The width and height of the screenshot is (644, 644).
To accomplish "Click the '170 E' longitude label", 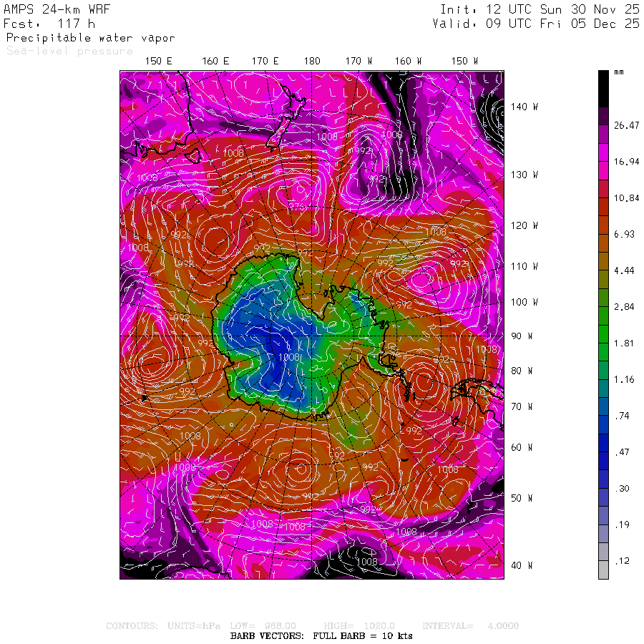I will point(265,62).
